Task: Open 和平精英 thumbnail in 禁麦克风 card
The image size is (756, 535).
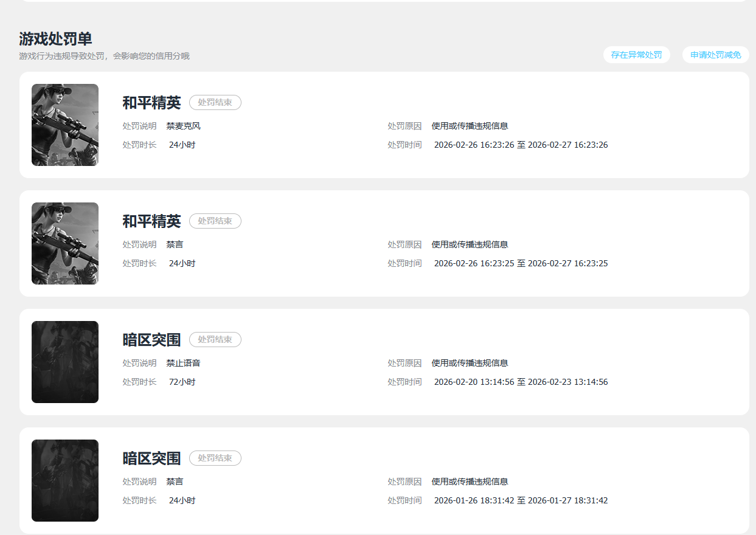Action: (x=65, y=125)
